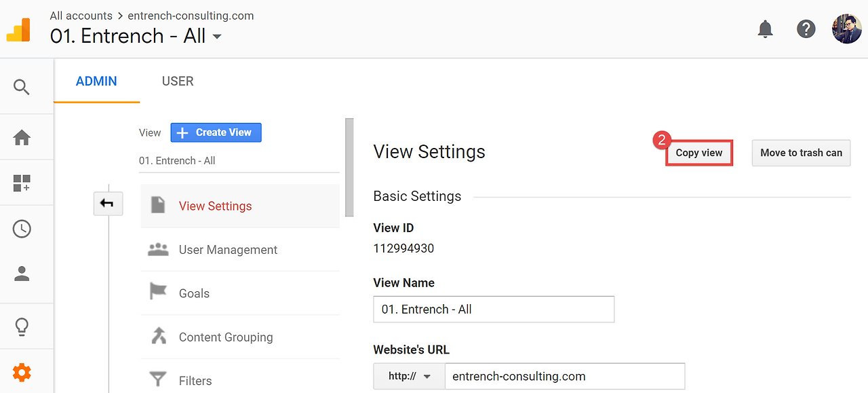
Task: Click the View ID value 112994930
Action: (x=403, y=248)
